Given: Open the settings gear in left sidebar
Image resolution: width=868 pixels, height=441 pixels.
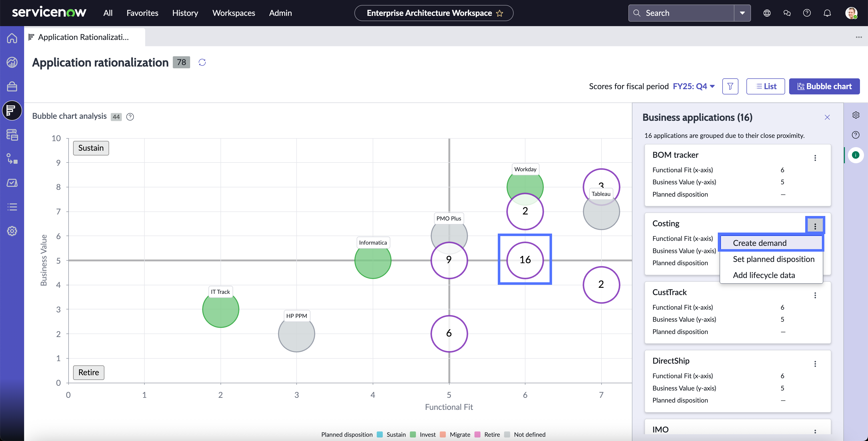Looking at the screenshot, I should (x=12, y=231).
